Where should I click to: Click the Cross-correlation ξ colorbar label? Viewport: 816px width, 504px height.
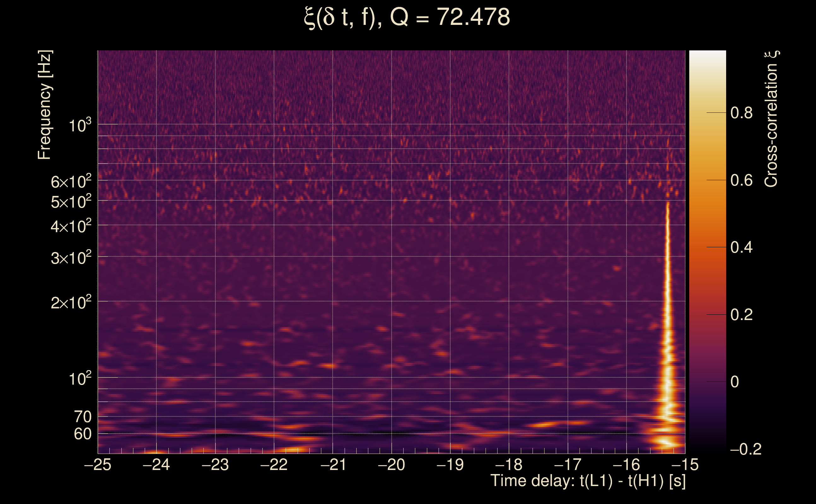(x=771, y=119)
